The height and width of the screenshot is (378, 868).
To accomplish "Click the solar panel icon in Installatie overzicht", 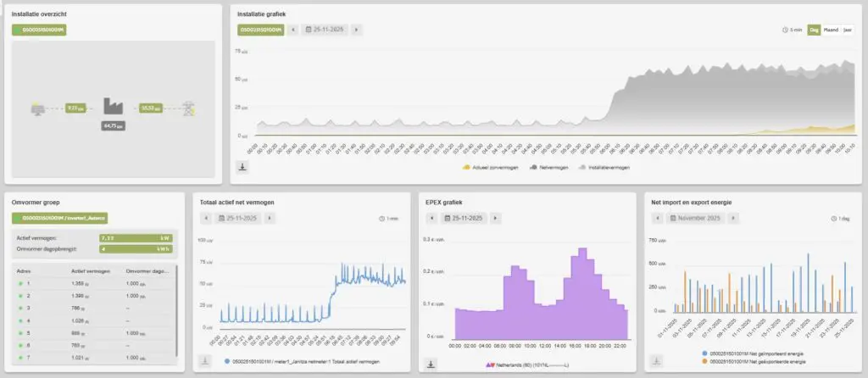I will tap(37, 108).
